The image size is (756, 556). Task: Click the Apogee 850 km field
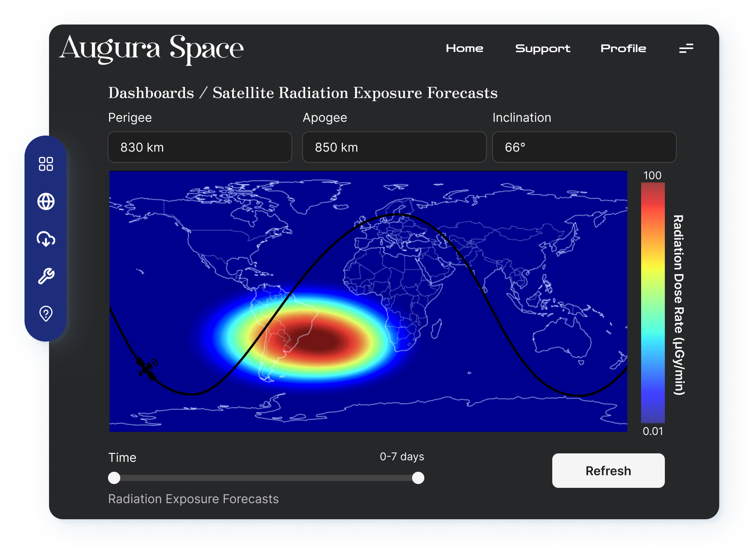394,147
